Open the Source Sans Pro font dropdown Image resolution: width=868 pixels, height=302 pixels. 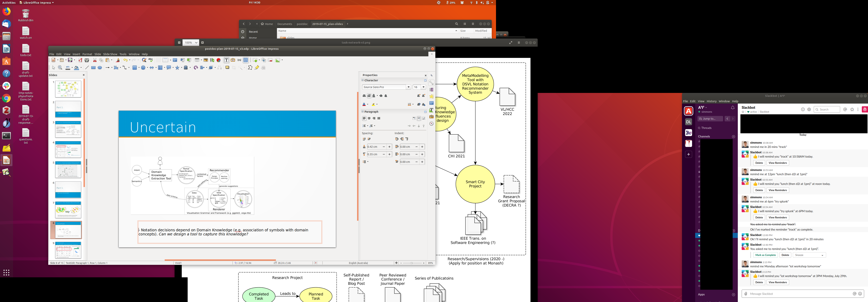point(408,87)
